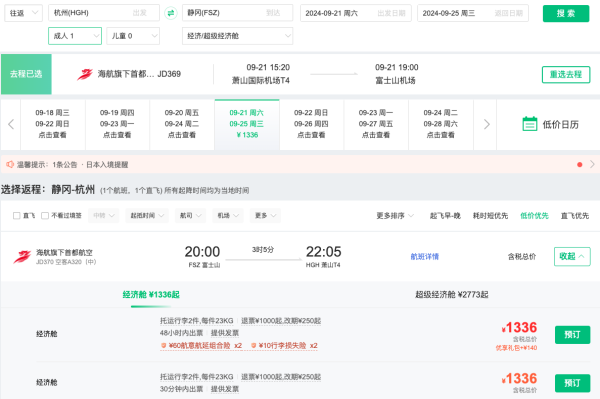
Task: Click the departure city field 杭州(HGH)
Action: 104,13
